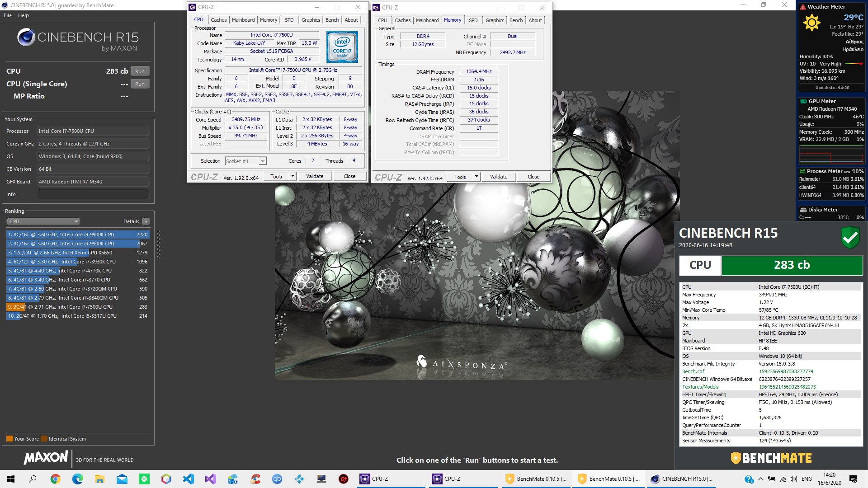This screenshot has width=868, height=488.
Task: Select the i5-3317U 214 ranking row
Action: [x=78, y=316]
